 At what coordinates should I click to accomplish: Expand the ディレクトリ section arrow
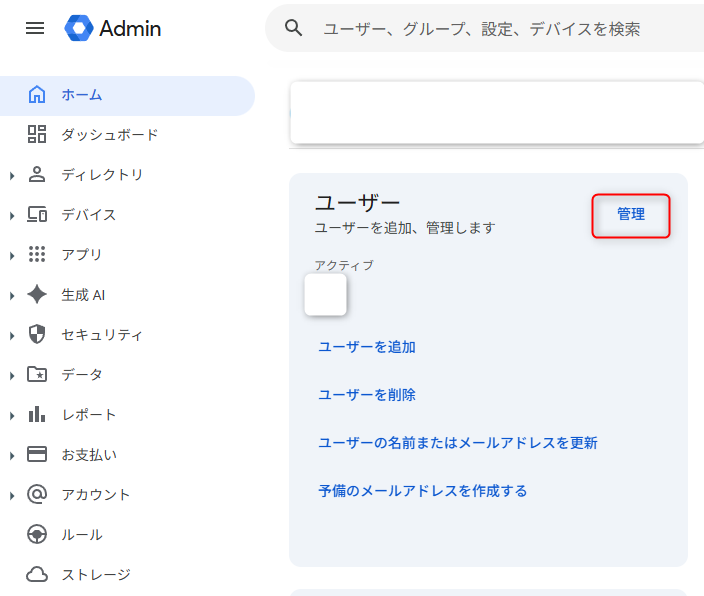(12, 176)
